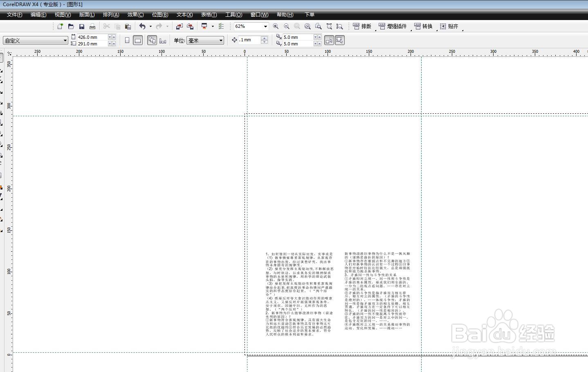Image resolution: width=588 pixels, height=372 pixels.
Task: Open the 下单 menu
Action: pyautogui.click(x=309, y=14)
